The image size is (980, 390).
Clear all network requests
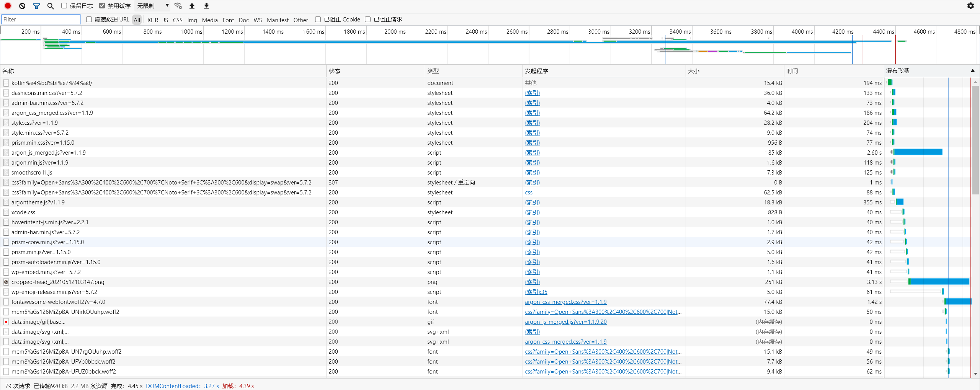[x=22, y=6]
